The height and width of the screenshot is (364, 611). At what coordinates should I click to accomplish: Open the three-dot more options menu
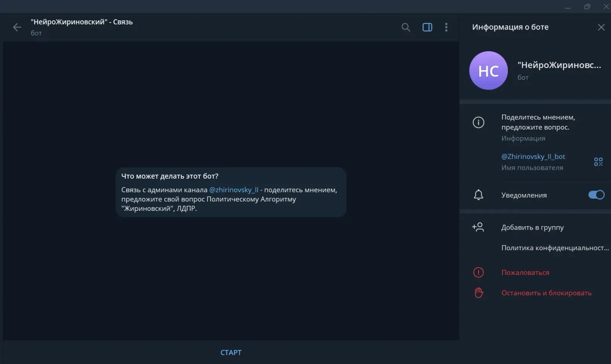coord(446,27)
